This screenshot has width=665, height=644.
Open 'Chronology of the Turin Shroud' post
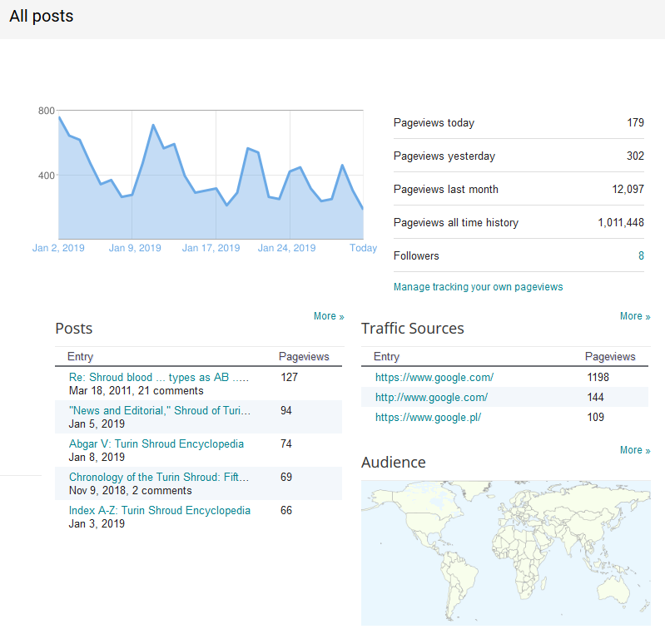[158, 477]
